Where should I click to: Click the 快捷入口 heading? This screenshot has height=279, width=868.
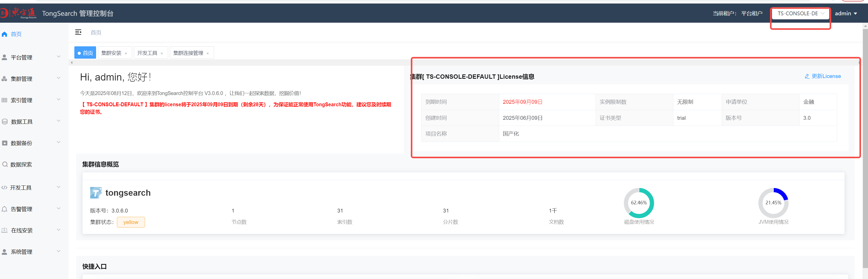pyautogui.click(x=95, y=267)
